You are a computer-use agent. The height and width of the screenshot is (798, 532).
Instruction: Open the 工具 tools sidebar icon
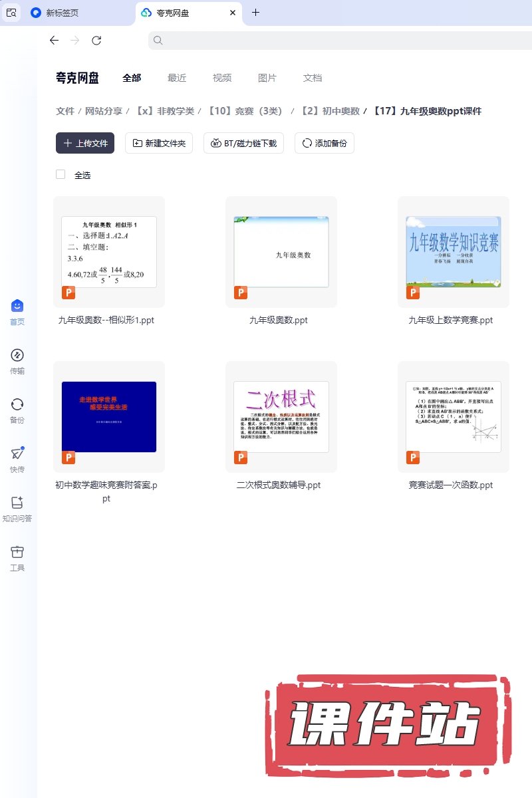point(17,553)
